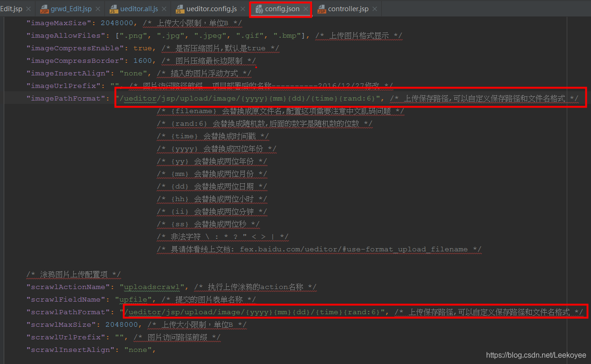591x364 pixels.
Task: Click the JS file icon on ueditor.all.js tab
Action: 114,9
